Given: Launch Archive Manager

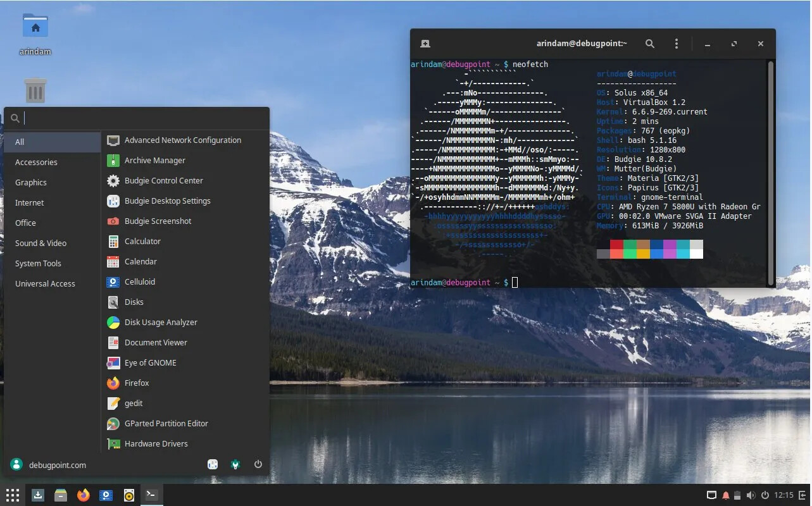Looking at the screenshot, I should (185, 161).
